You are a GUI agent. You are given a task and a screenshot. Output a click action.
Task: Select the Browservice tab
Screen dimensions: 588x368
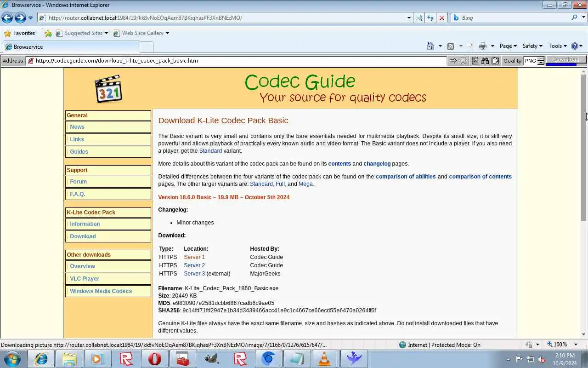(x=70, y=47)
